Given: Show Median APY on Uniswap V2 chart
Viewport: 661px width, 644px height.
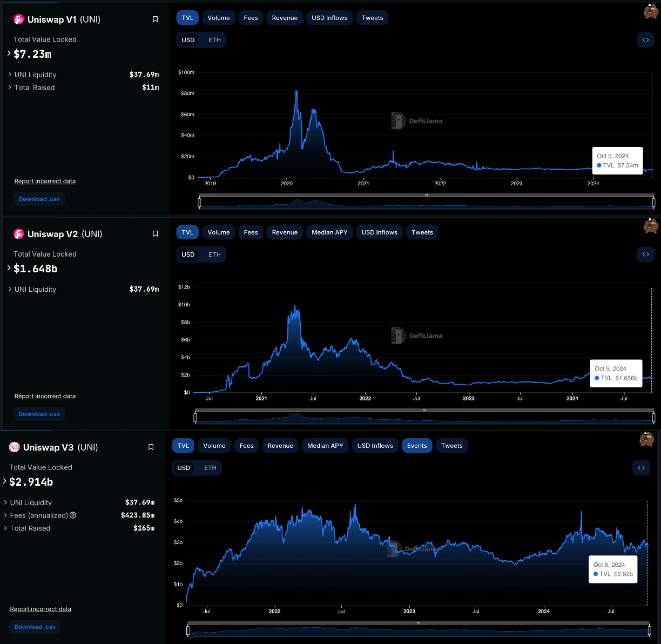Looking at the screenshot, I should coord(329,232).
